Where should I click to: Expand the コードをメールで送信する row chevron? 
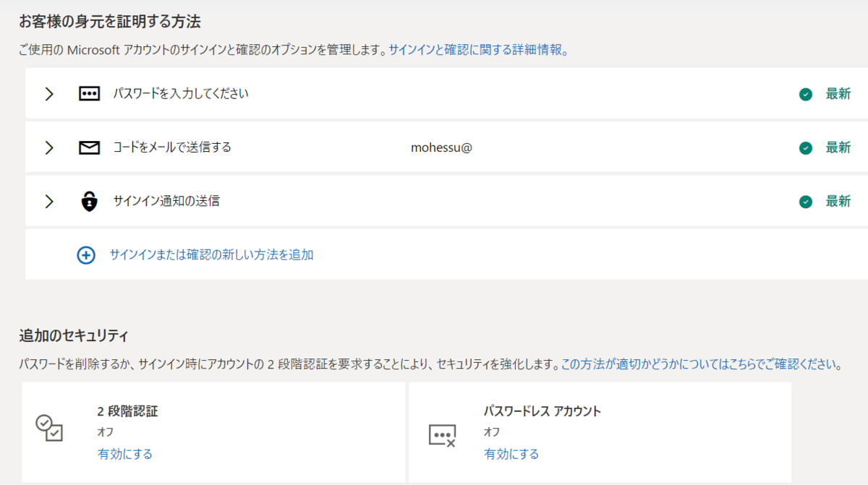[x=49, y=148]
